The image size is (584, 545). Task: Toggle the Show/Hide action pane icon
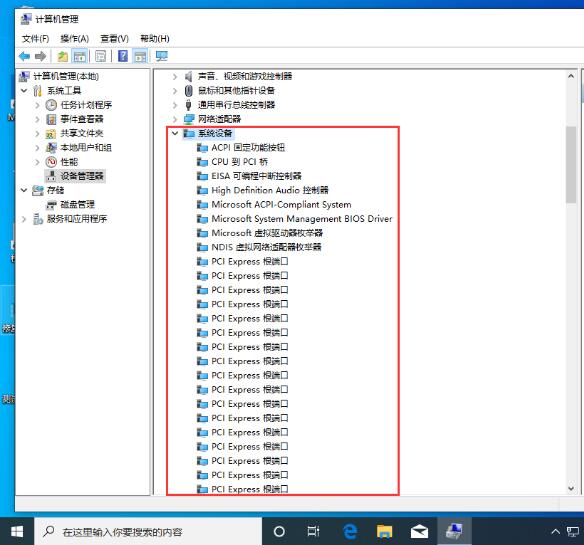click(140, 57)
